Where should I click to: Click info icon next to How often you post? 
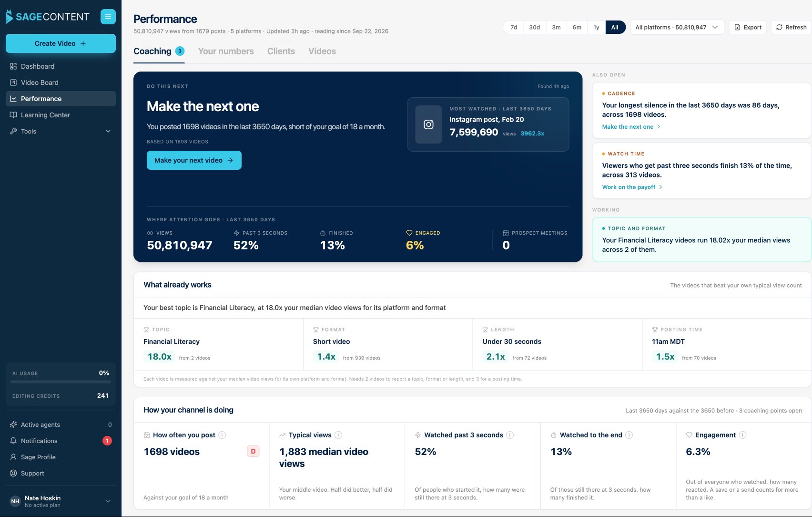click(x=222, y=435)
